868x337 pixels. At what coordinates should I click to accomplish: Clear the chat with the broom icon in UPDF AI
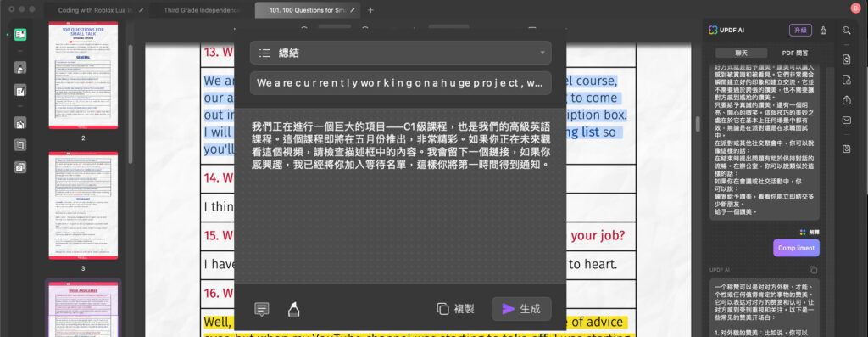(823, 30)
